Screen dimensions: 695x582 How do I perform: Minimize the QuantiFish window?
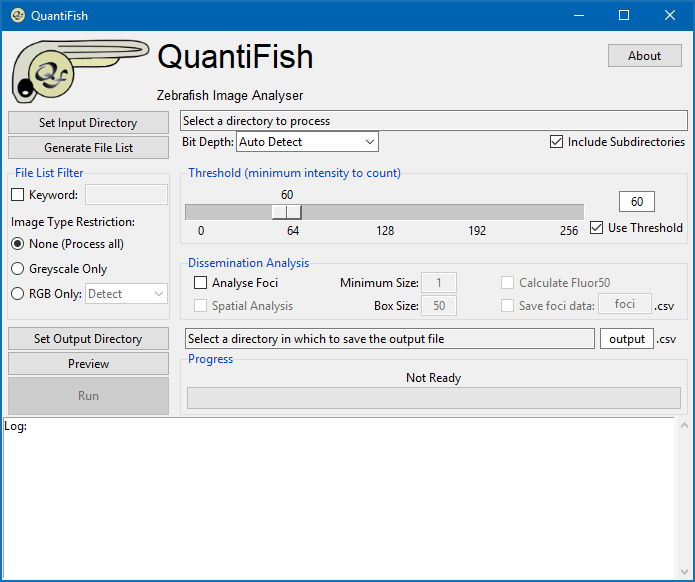[578, 16]
